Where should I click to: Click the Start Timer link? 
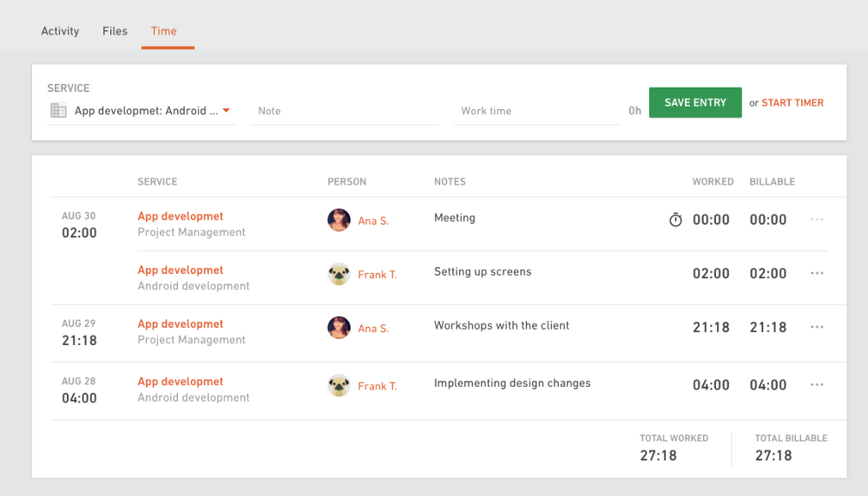click(x=792, y=103)
